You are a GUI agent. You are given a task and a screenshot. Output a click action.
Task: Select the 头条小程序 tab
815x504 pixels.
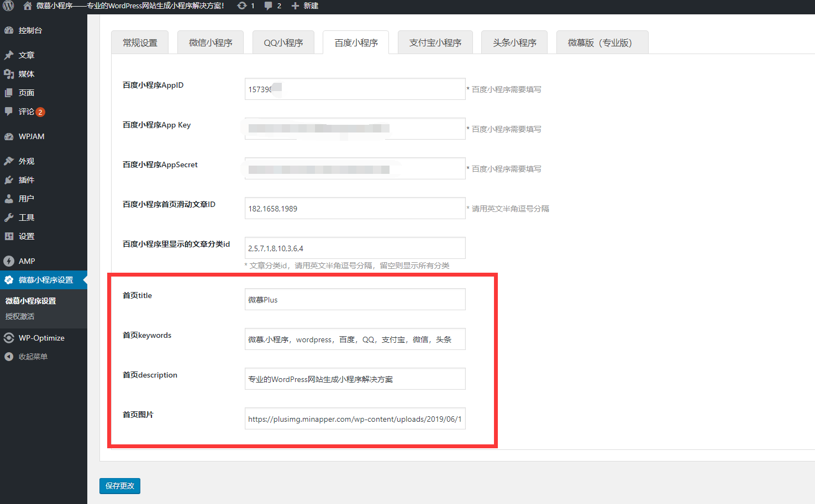click(514, 43)
